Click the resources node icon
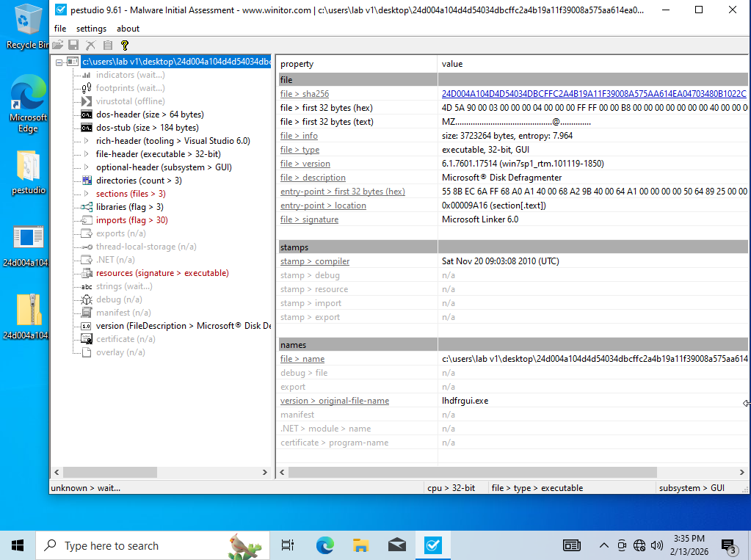Screen dimensions: 751x560 87,273
